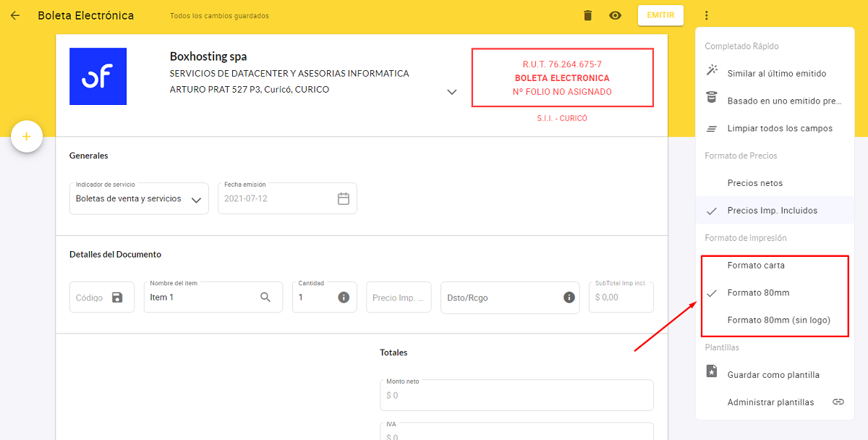Click info icon in Dsto/Rcgo field
Screen dimensions: 868x440
pos(569,297)
